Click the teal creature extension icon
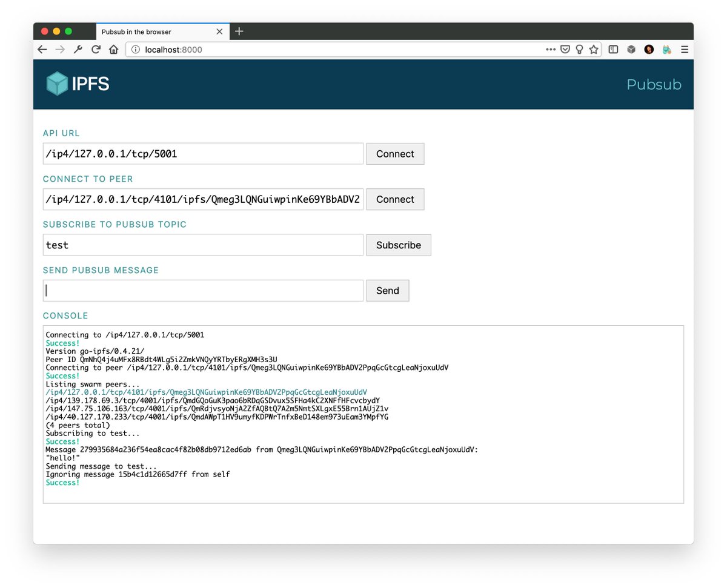This screenshot has width=727, height=588. [x=666, y=50]
